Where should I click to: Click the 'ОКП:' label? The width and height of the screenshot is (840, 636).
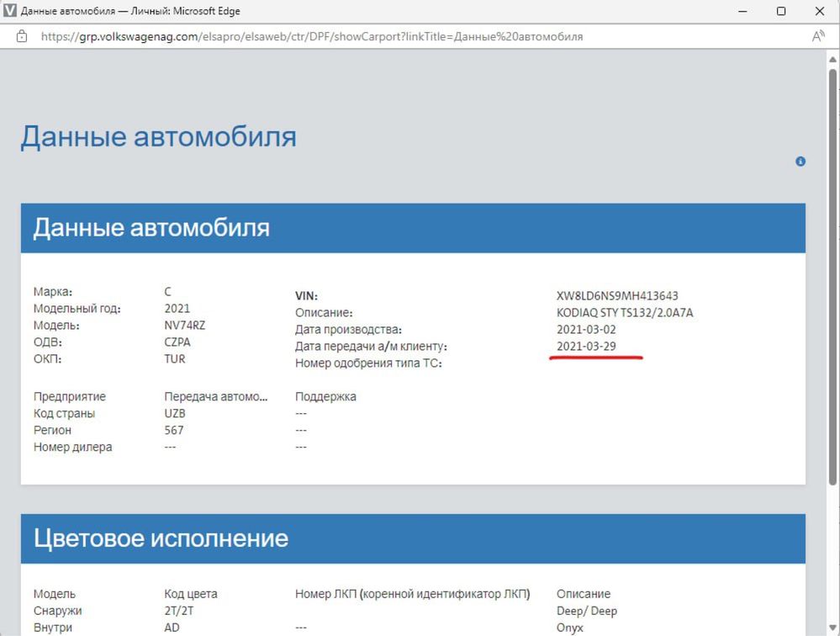click(x=47, y=359)
